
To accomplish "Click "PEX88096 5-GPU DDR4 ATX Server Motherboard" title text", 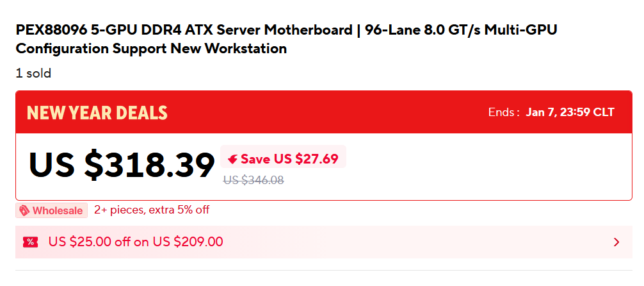I will [184, 30].
